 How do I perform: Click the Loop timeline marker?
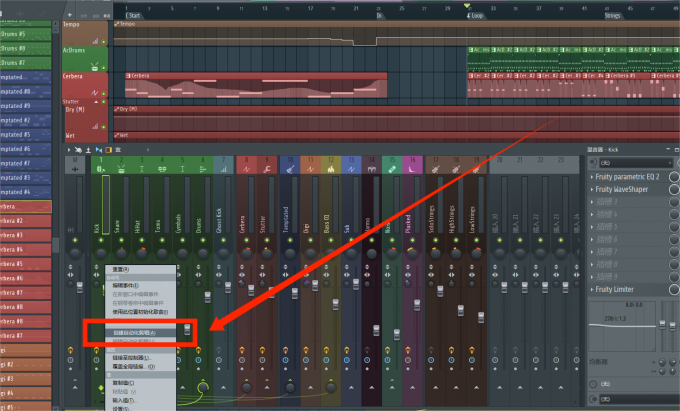[x=475, y=16]
